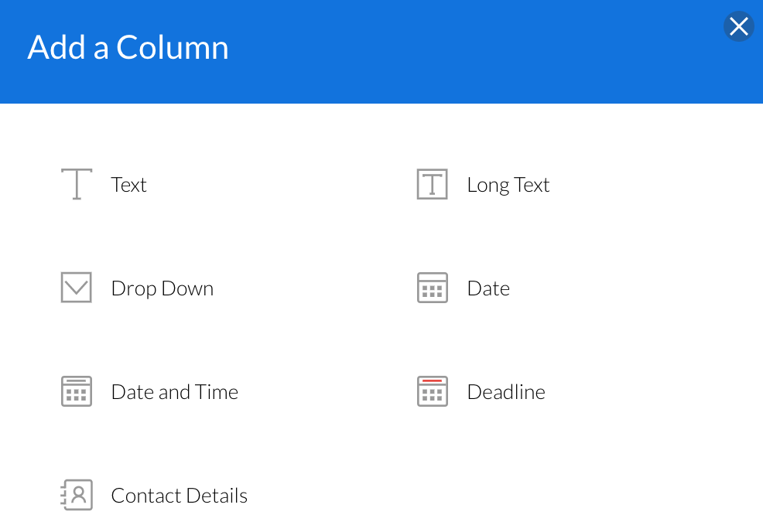The height and width of the screenshot is (532, 763).
Task: Add a Drop Down type column
Action: coord(162,288)
